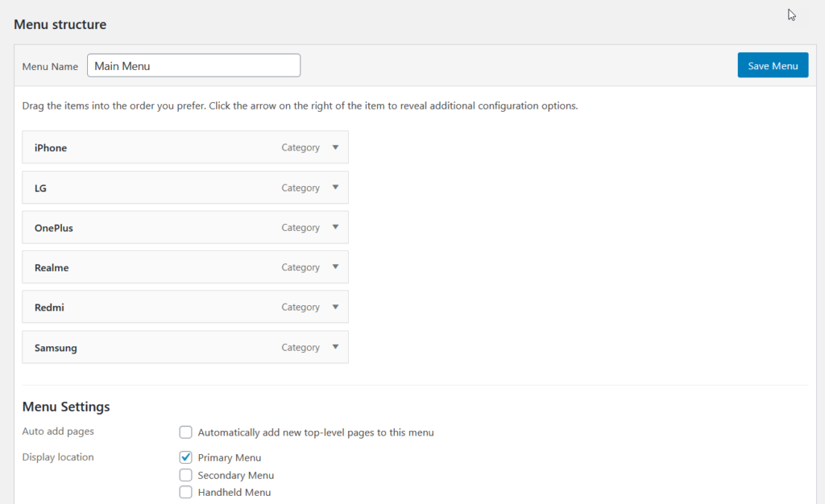Viewport: 825px width, 504px height.
Task: Click the drag items instruction text
Action: click(x=300, y=105)
